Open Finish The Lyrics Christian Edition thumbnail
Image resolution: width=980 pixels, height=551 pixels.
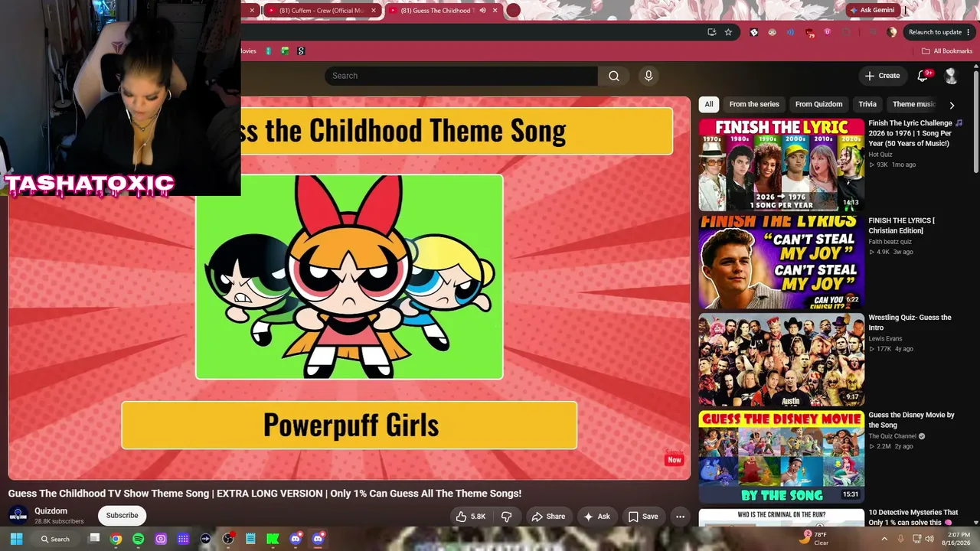tap(781, 262)
